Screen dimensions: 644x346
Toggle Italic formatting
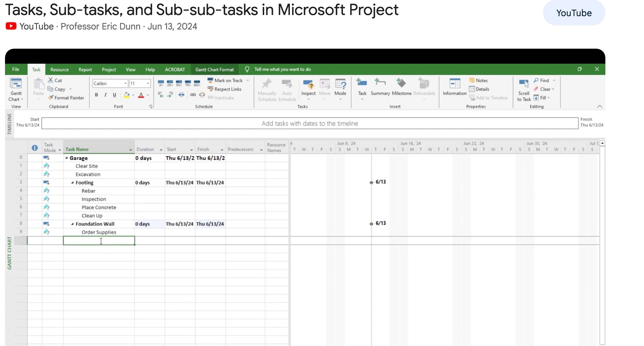tap(105, 95)
